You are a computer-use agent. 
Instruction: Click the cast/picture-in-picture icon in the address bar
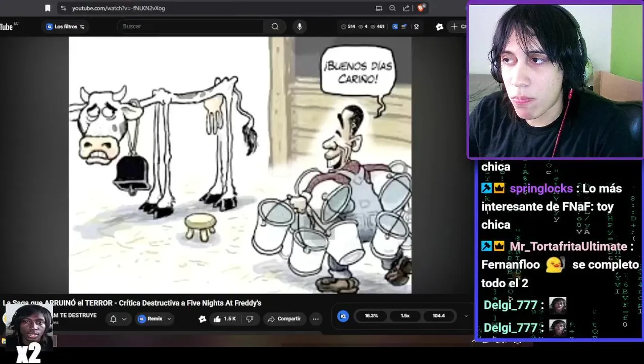click(x=379, y=8)
